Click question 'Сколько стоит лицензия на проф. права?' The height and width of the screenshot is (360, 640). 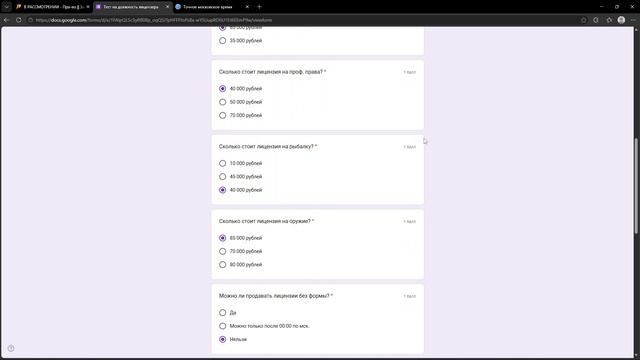pos(271,72)
